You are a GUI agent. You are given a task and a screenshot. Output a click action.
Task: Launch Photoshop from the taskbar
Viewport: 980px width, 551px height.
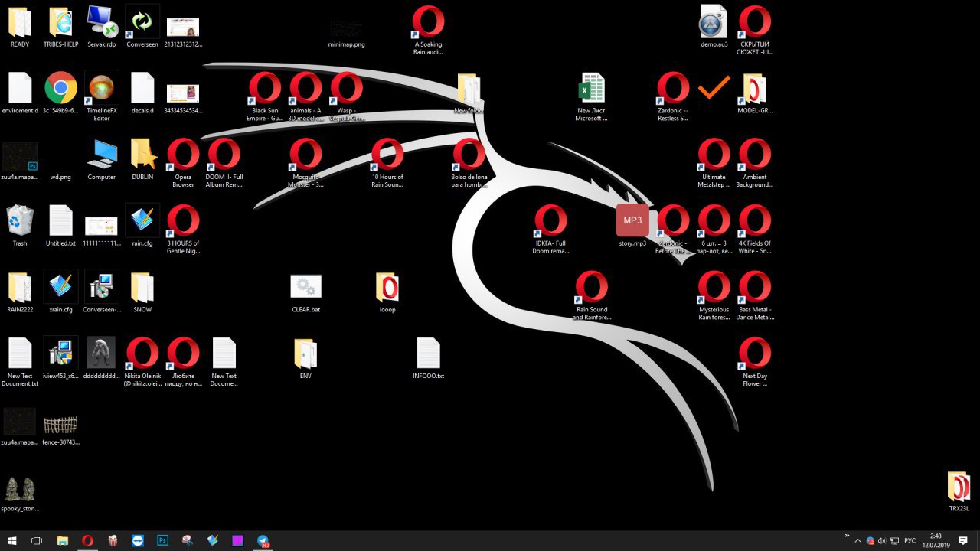[x=163, y=540]
